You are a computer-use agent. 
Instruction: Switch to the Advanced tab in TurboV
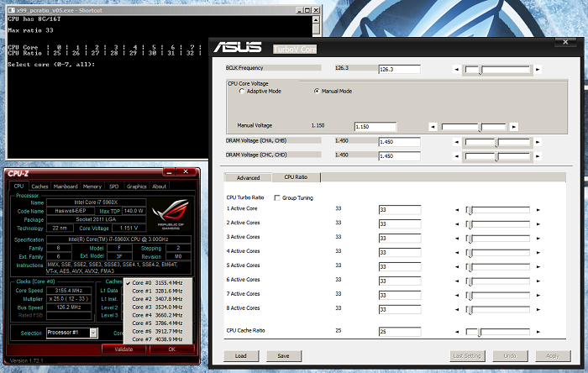pos(249,178)
